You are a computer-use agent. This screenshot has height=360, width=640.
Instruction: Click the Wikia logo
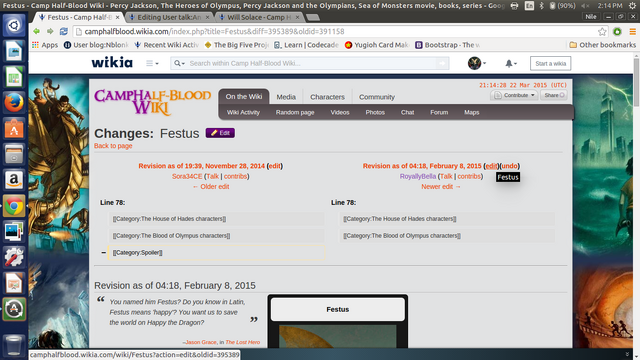pos(112,62)
